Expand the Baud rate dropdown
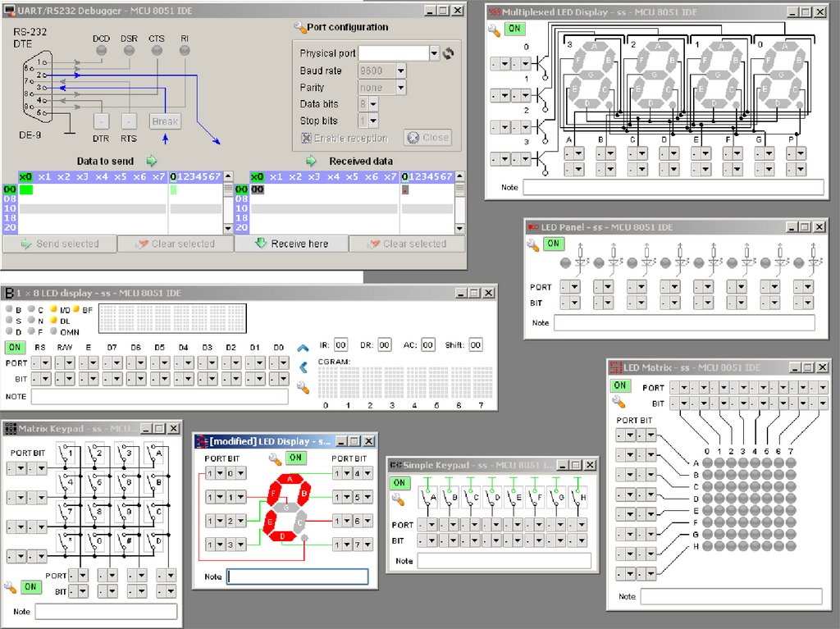 tap(400, 71)
